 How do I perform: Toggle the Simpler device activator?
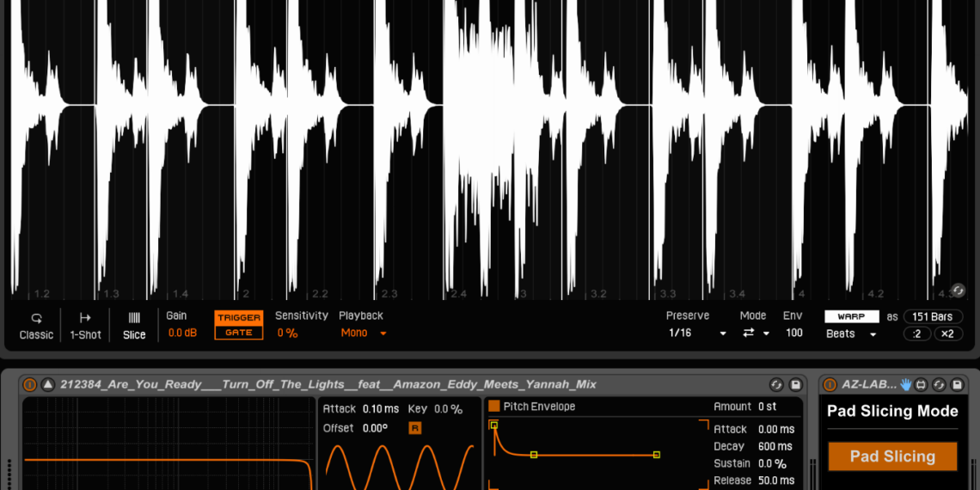[x=29, y=385]
